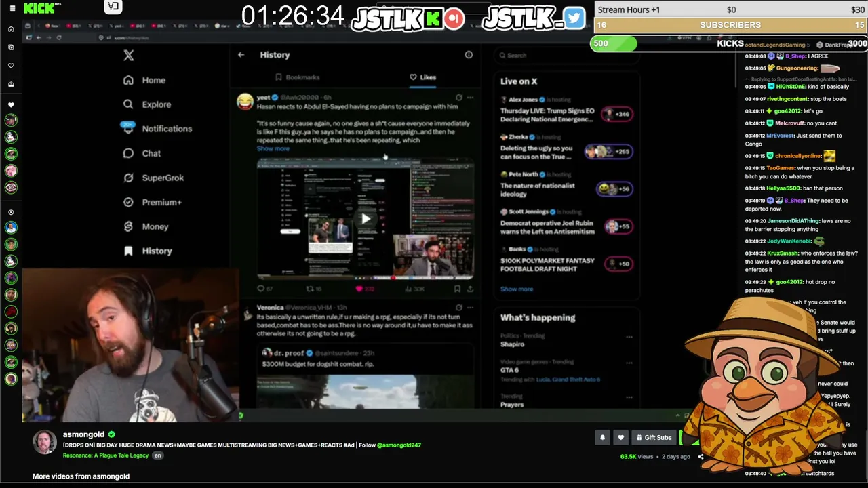
Task: Open more options for Shapiro trend
Action: [629, 337]
